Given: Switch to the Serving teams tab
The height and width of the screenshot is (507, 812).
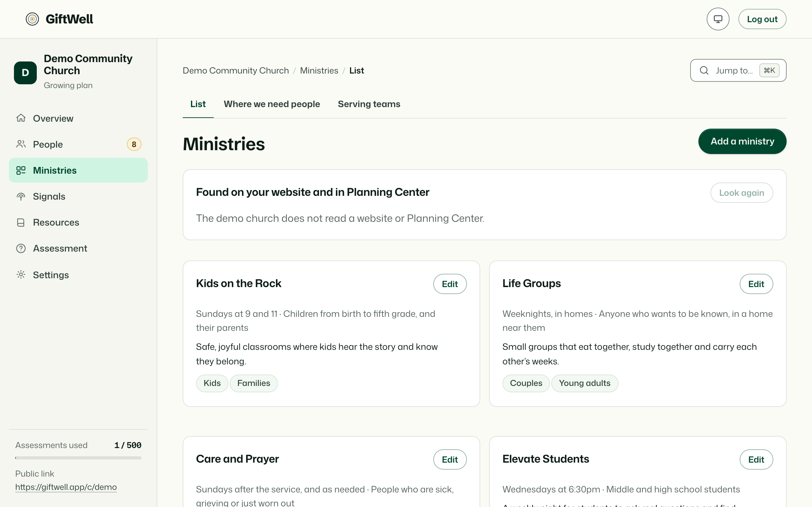Looking at the screenshot, I should (369, 104).
